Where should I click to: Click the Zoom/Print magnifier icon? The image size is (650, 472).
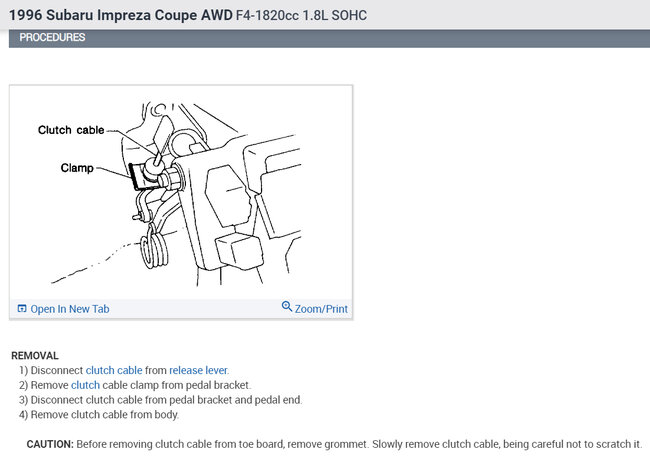tap(286, 306)
